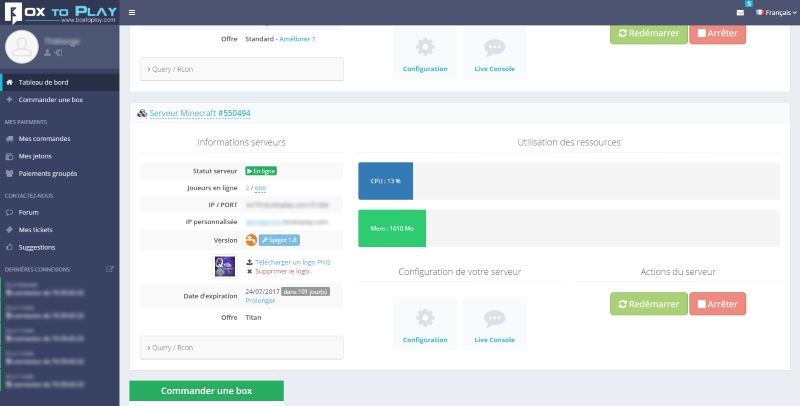Click the tokens icon beside Mes jetons

click(9, 156)
